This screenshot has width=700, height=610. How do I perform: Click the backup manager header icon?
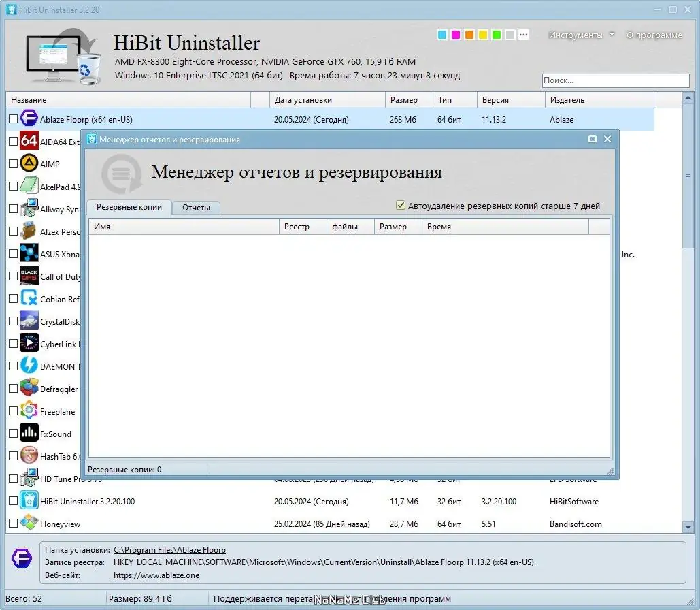pyautogui.click(x=121, y=174)
